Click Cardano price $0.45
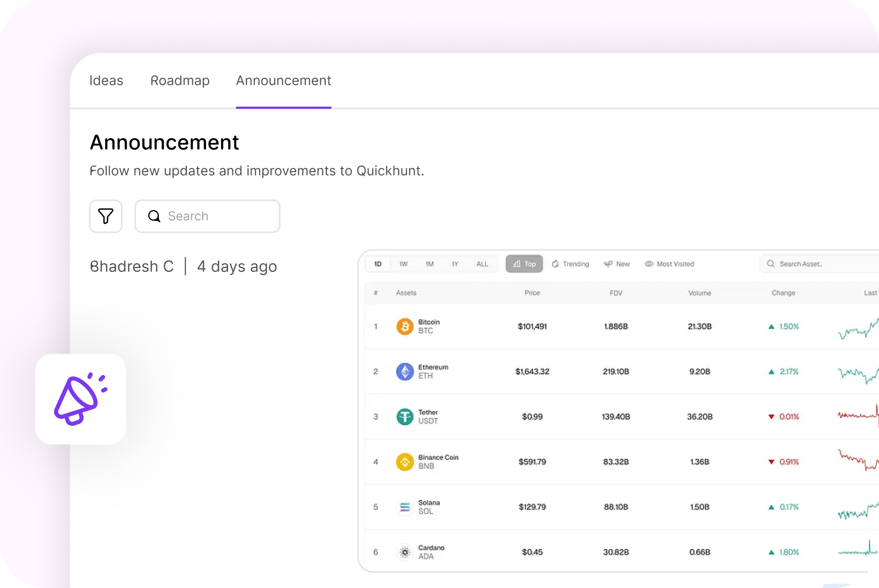 532,552
